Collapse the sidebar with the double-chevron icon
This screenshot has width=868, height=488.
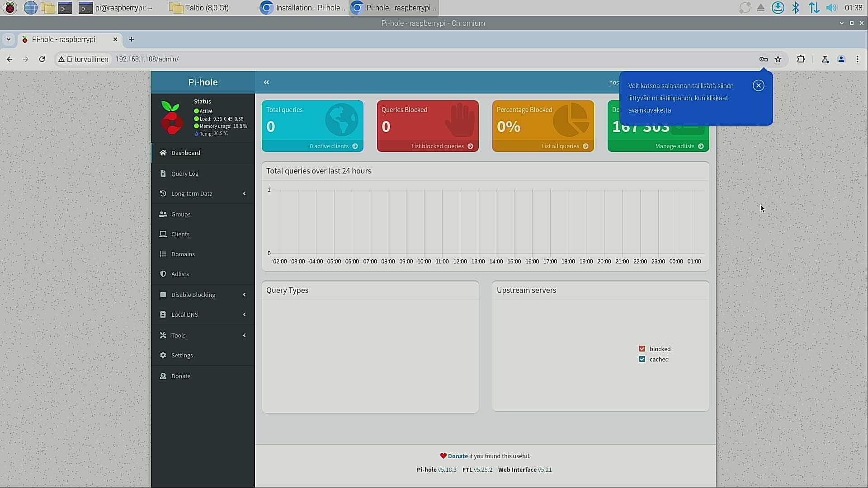point(266,82)
